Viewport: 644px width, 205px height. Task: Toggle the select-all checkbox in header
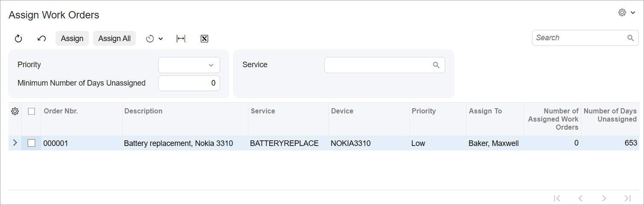(x=31, y=111)
